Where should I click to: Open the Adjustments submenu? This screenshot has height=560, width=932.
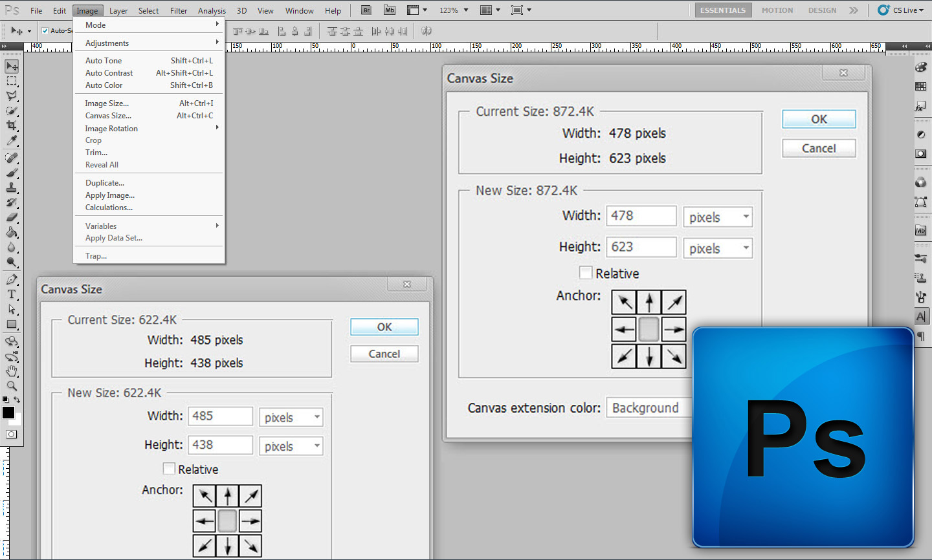pyautogui.click(x=149, y=43)
